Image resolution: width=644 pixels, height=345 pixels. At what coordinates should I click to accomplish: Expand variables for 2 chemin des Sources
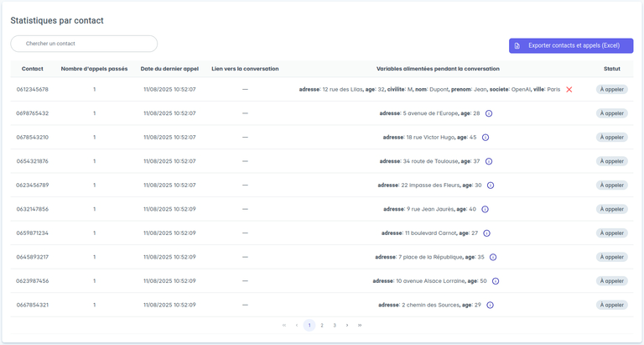[x=490, y=306]
